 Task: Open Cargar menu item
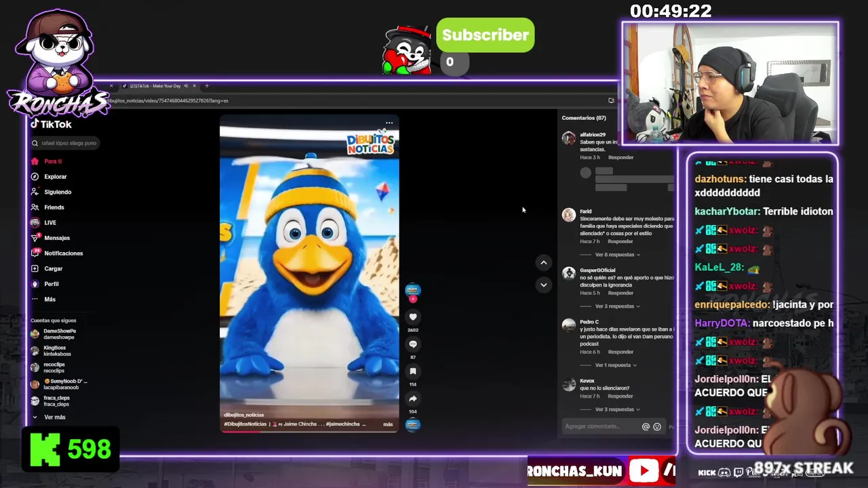[x=54, y=268]
